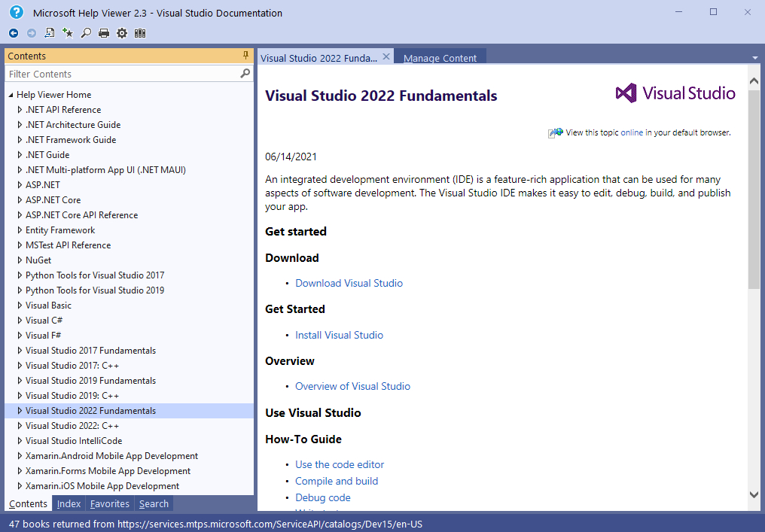Open the Download Visual Studio link

tap(349, 284)
